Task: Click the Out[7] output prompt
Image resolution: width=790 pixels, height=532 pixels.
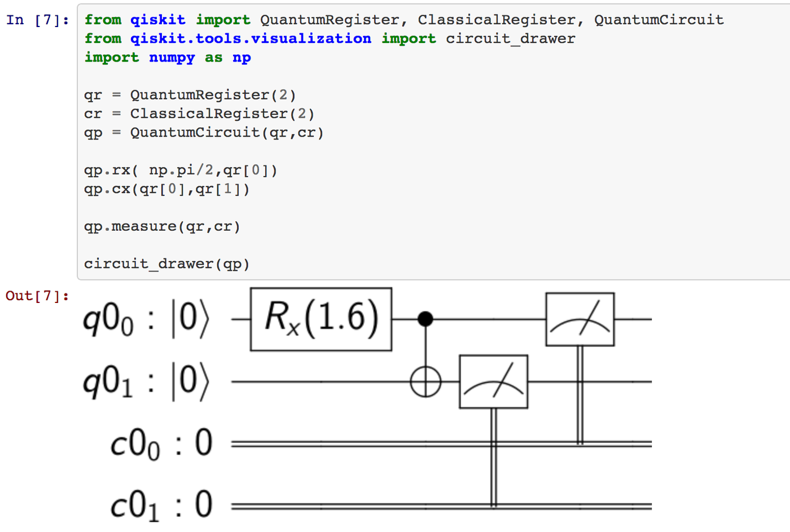Action: pos(37,296)
